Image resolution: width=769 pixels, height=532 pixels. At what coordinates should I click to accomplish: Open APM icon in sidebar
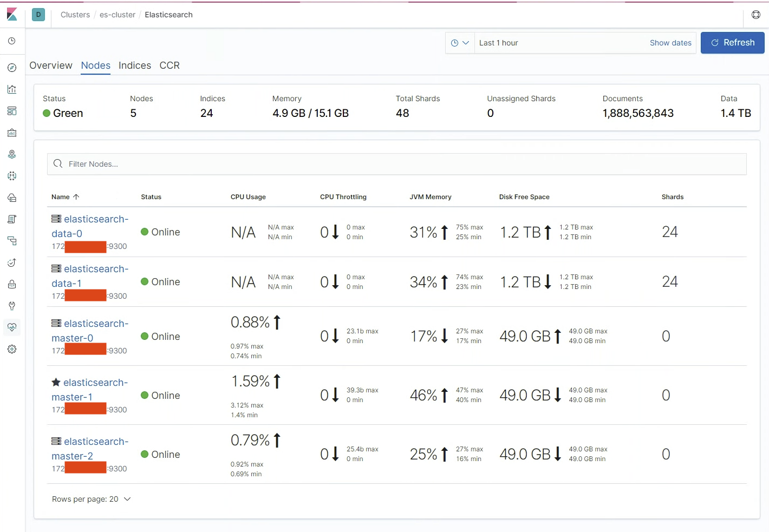[12, 241]
